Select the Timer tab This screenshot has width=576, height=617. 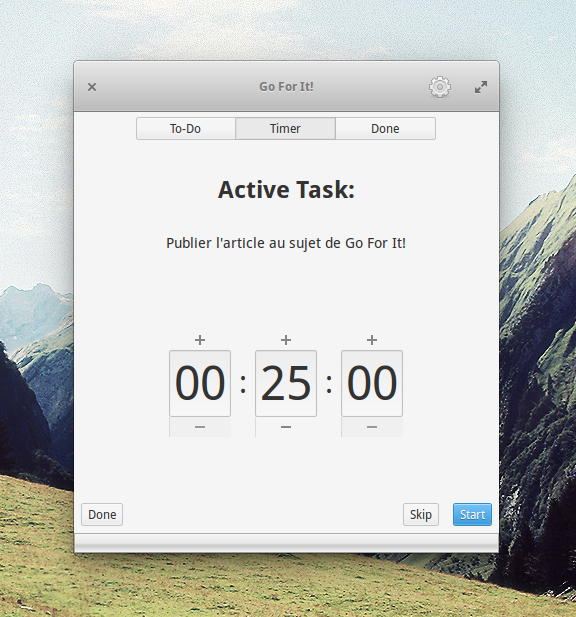(x=285, y=129)
